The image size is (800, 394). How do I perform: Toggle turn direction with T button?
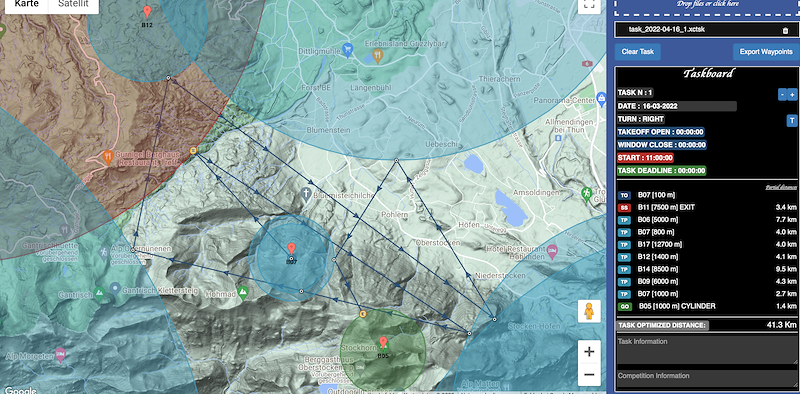[791, 120]
